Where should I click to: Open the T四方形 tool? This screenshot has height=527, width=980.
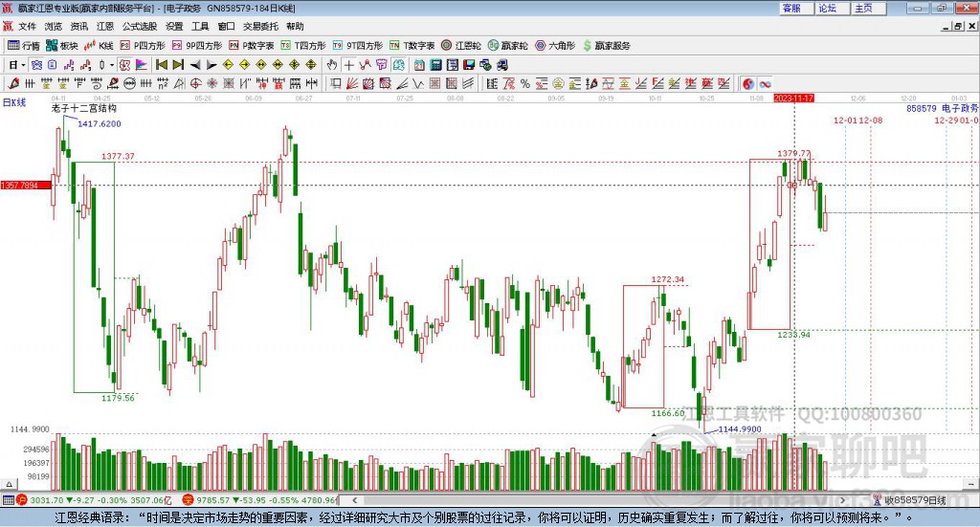303,46
